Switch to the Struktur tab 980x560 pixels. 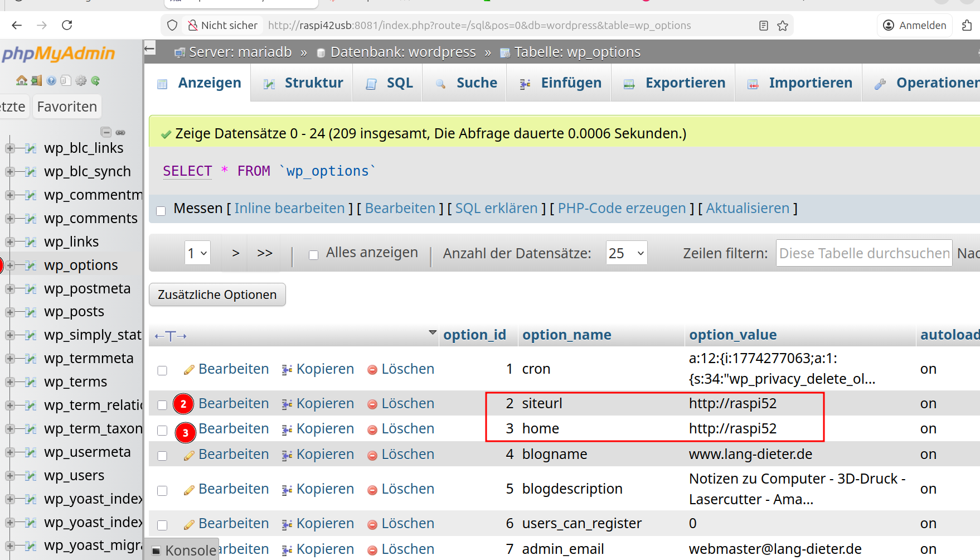[x=303, y=83]
